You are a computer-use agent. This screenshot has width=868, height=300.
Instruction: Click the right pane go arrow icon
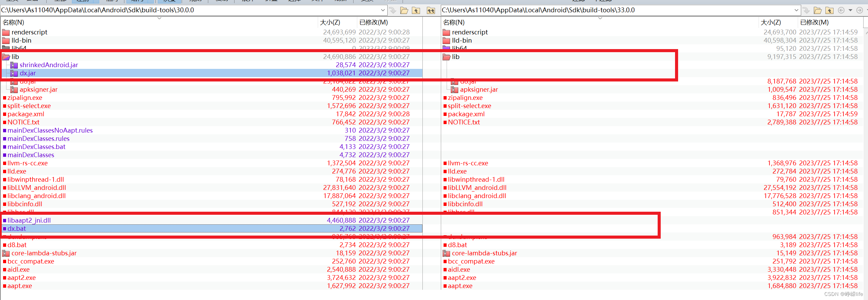click(x=806, y=10)
